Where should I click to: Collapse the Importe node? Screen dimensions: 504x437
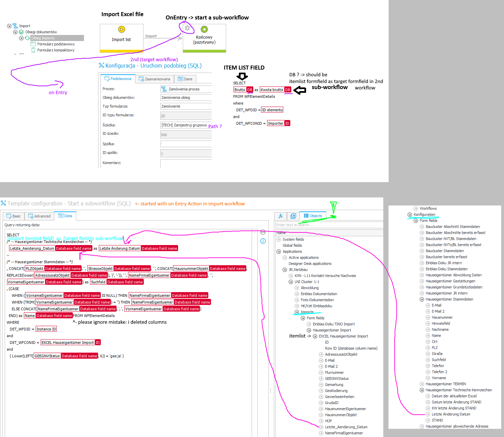click(297, 312)
